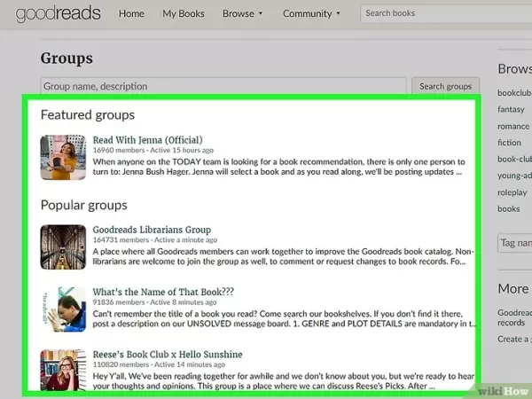Click the 'Groups' page title
Viewport: 532px width, 399px height.
[x=66, y=59]
